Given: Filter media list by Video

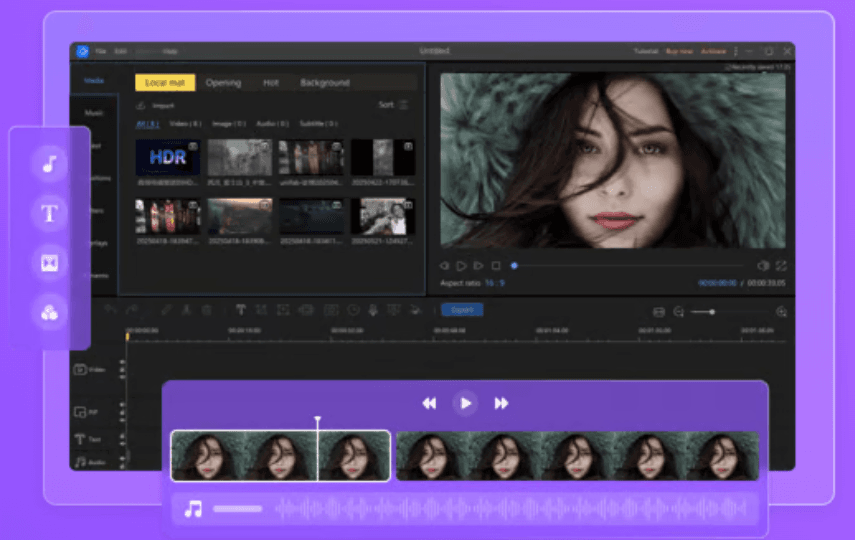Looking at the screenshot, I should click(185, 124).
